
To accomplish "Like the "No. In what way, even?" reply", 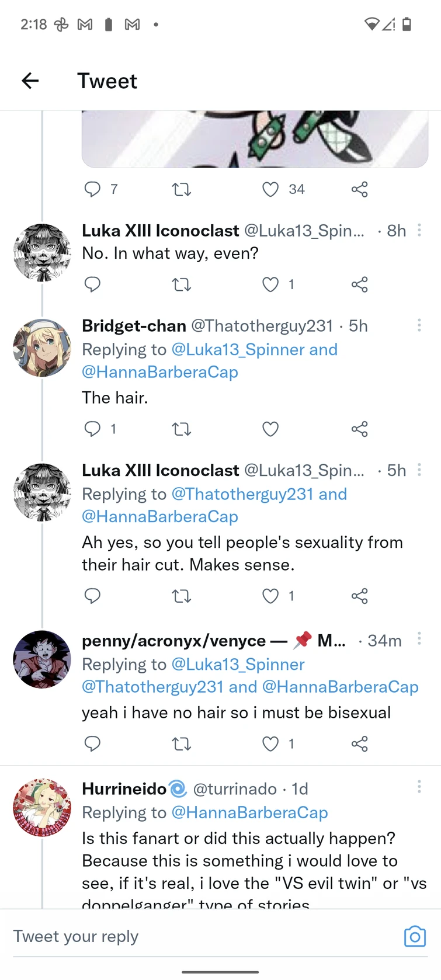I will tap(270, 284).
